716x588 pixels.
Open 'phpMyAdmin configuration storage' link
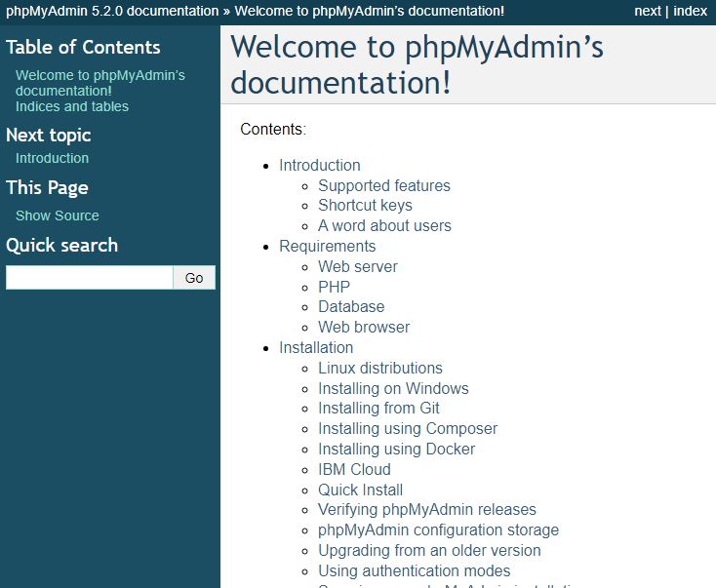point(438,530)
